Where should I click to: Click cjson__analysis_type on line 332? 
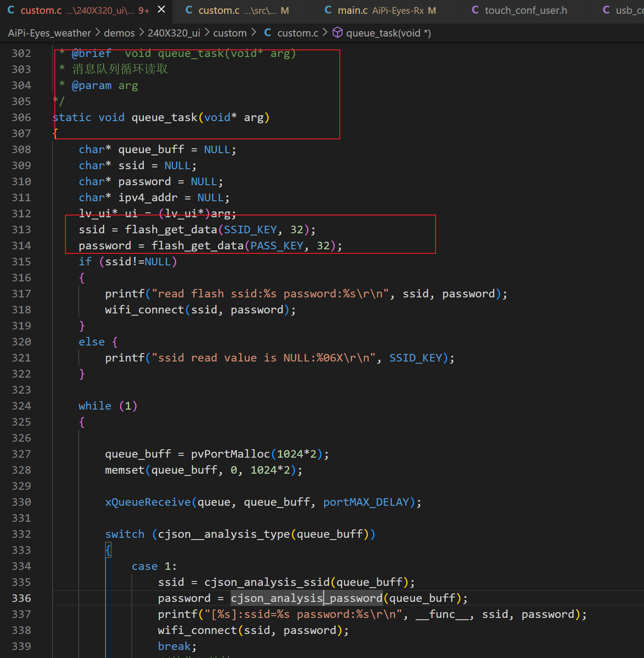coord(224,534)
